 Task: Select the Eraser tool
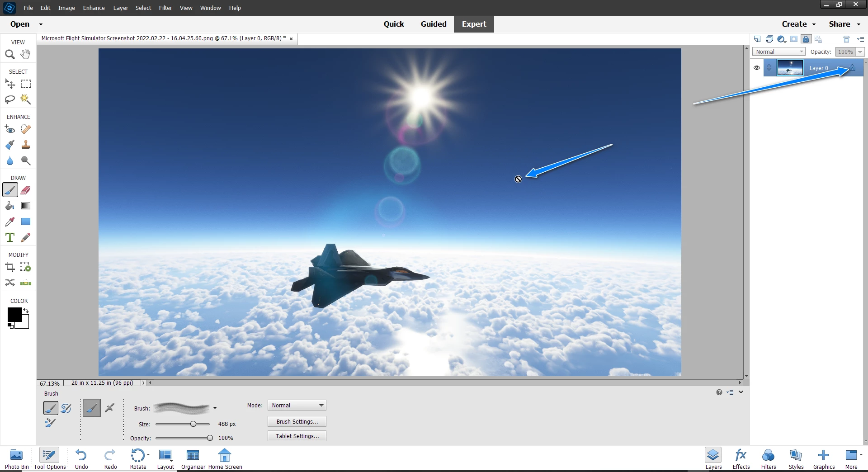[x=26, y=190]
